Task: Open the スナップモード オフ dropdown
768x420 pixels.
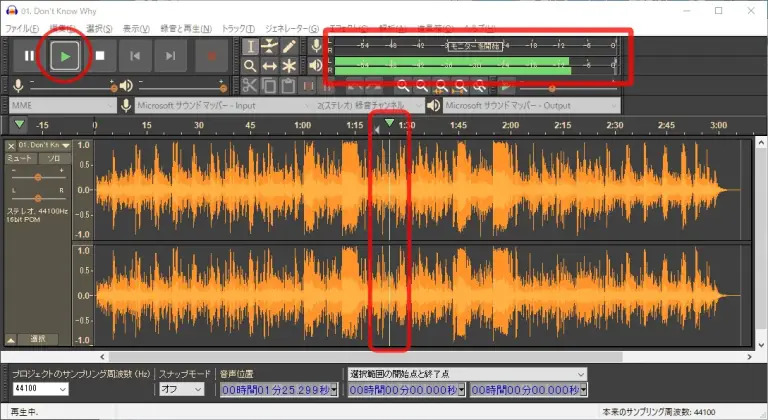Action: coord(181,389)
